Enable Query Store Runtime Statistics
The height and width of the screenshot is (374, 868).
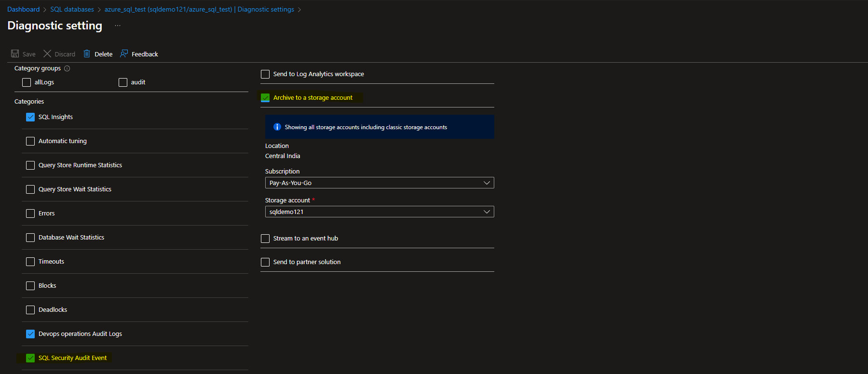tap(30, 165)
